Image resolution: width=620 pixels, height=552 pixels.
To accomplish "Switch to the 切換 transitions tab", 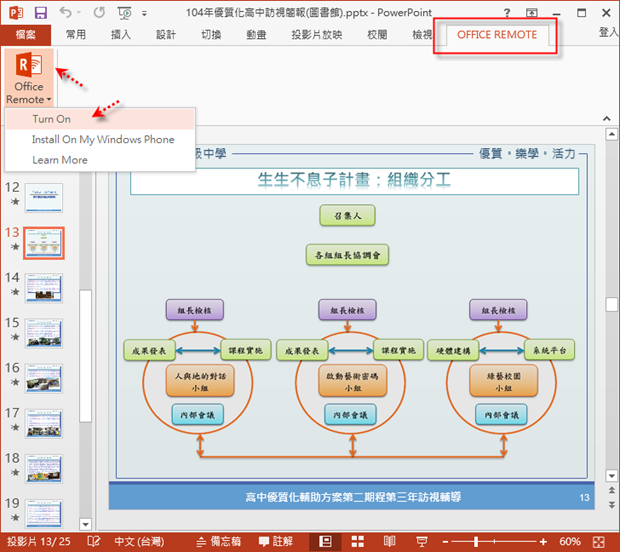I will 211,35.
